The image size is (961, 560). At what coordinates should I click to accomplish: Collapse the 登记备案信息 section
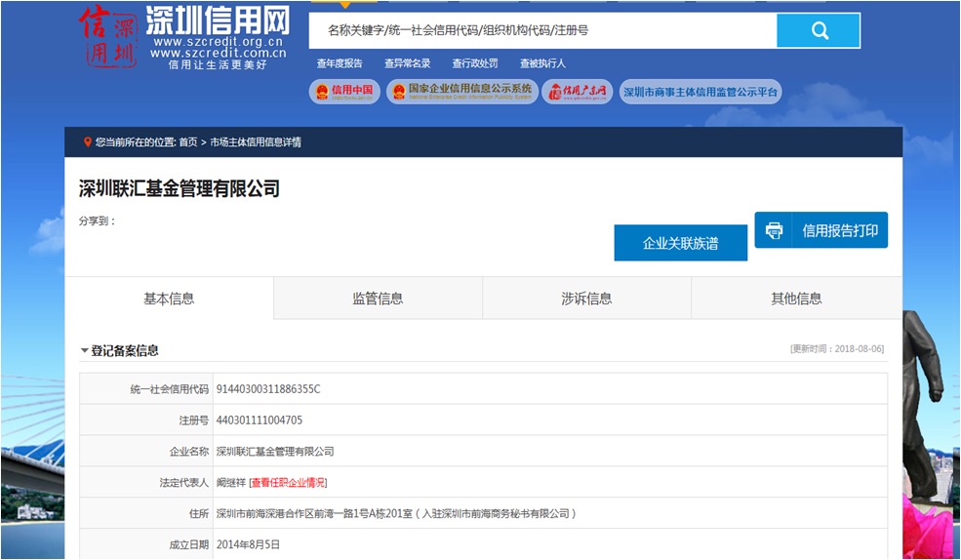84,351
